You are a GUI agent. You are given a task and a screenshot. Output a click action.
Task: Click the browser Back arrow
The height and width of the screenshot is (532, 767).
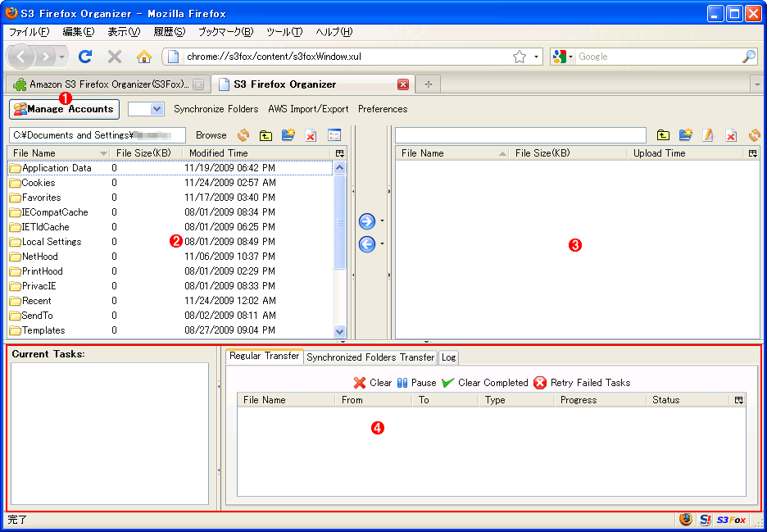click(20, 57)
